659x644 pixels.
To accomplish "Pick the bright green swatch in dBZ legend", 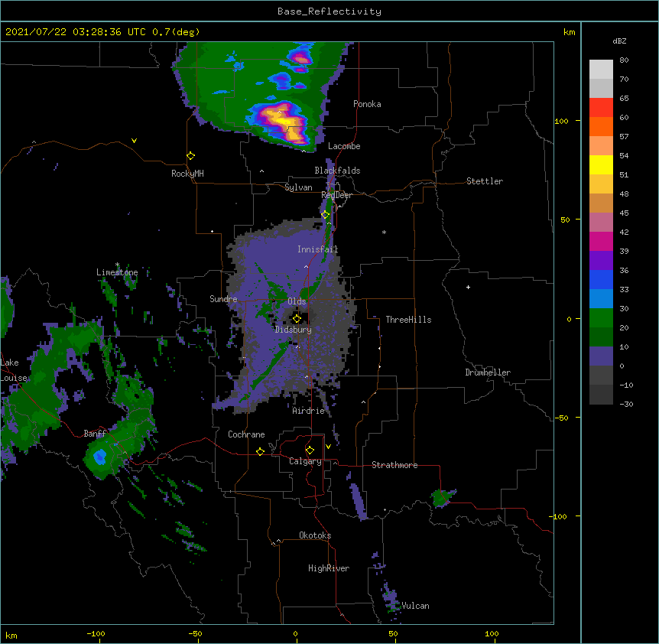I will (x=601, y=318).
